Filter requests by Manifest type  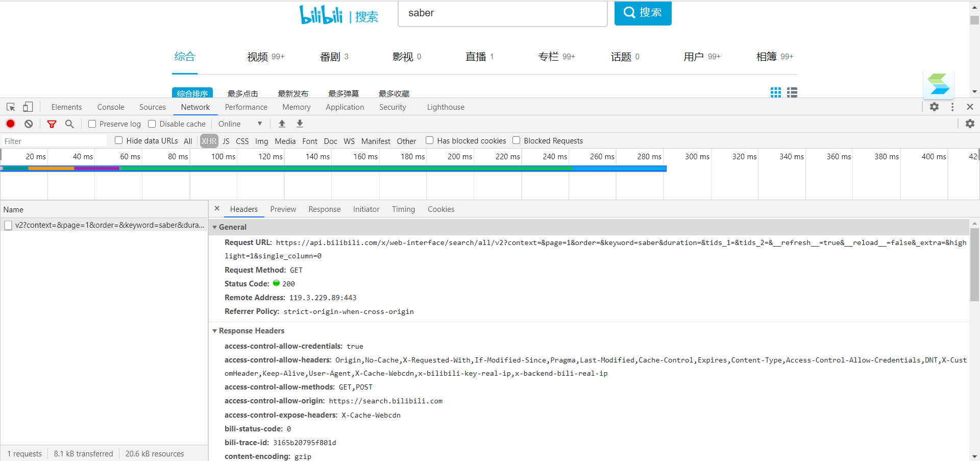pyautogui.click(x=376, y=141)
